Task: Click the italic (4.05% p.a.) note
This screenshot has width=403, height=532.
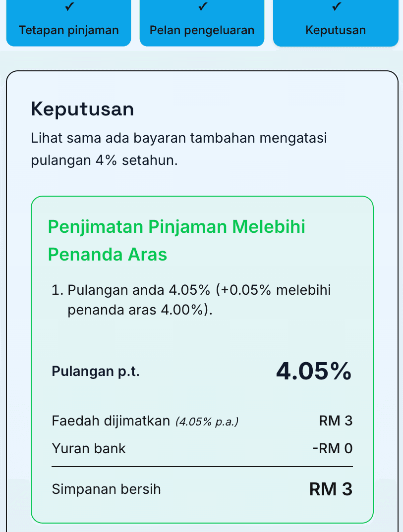Action: point(207,422)
